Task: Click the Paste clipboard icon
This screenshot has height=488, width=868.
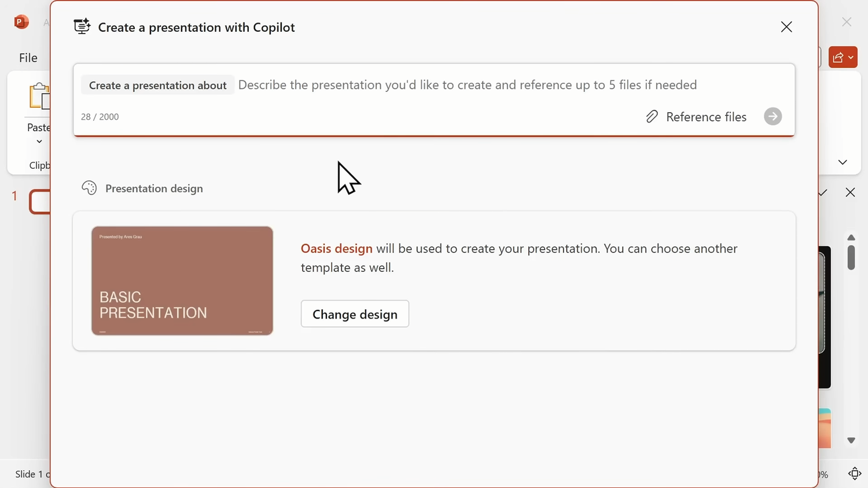Action: tap(39, 96)
